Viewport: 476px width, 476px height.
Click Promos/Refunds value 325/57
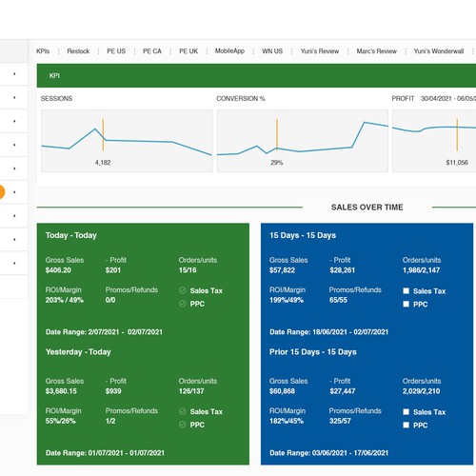[x=340, y=421]
